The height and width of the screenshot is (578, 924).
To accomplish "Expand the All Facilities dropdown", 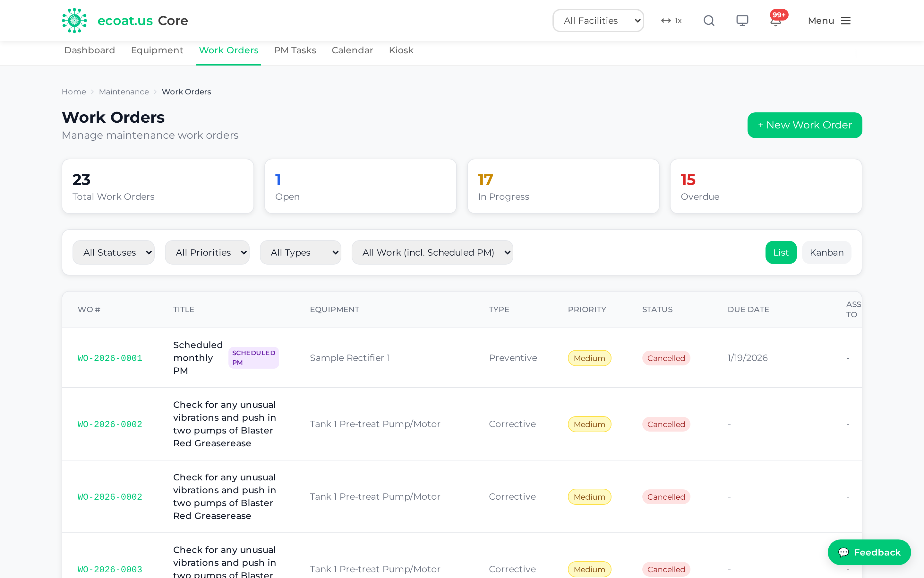I will pos(598,21).
